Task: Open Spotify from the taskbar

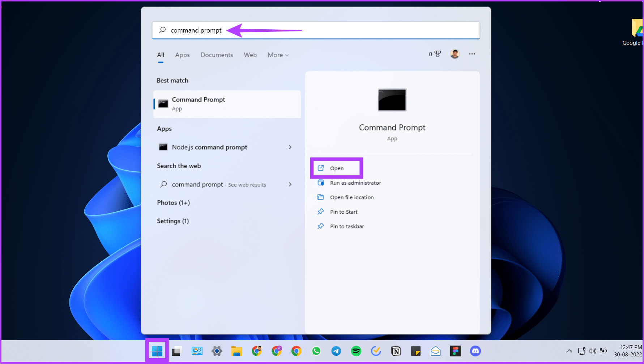Action: [x=356, y=351]
